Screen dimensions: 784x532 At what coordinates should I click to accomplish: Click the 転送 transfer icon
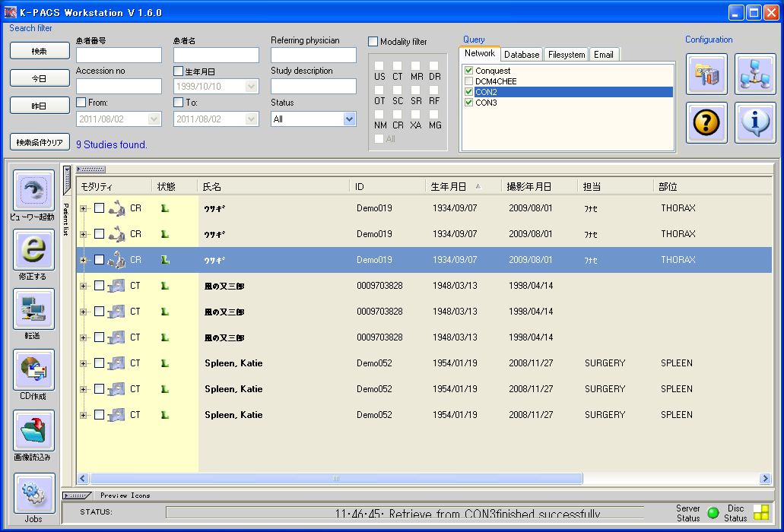(x=33, y=309)
